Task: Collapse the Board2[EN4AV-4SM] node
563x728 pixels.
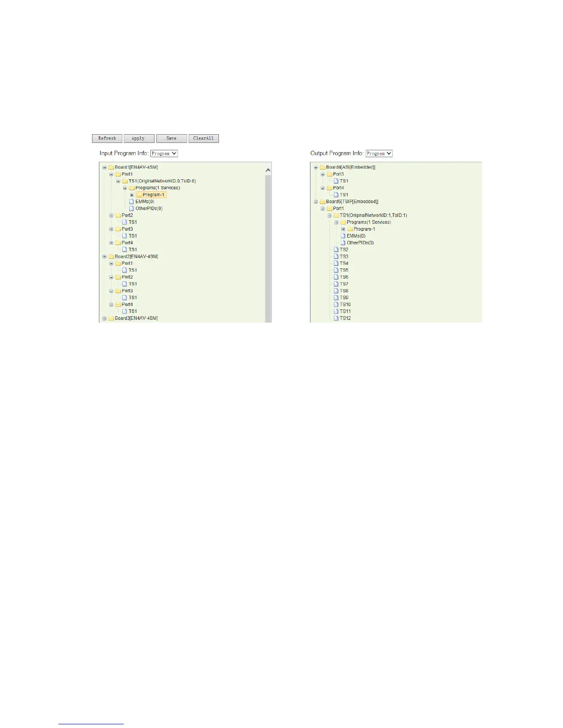Action: click(x=104, y=256)
